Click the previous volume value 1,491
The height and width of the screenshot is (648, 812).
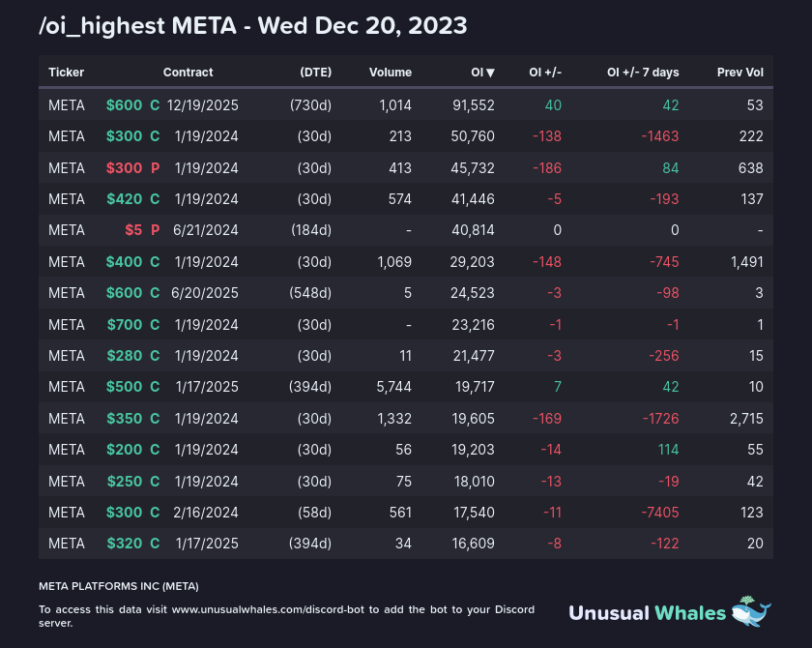[x=747, y=262]
